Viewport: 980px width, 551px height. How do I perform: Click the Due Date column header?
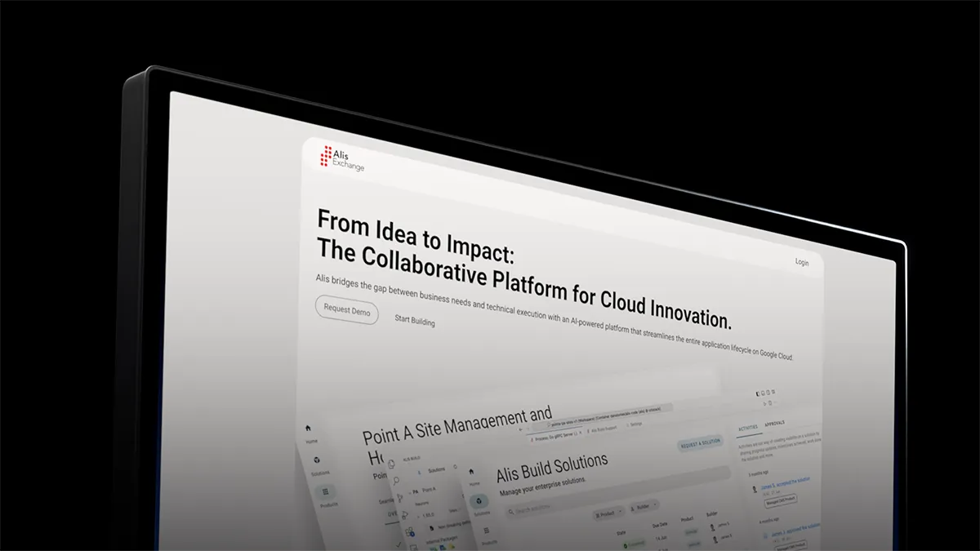(x=661, y=525)
